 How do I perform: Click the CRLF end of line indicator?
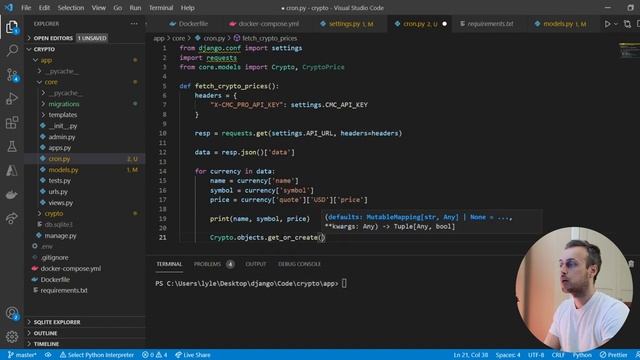click(x=558, y=355)
